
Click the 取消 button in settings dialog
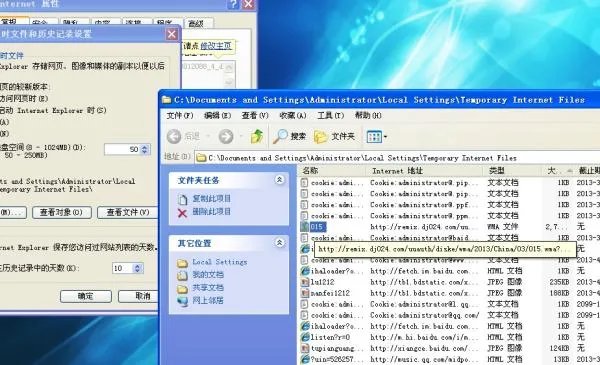[x=138, y=296]
